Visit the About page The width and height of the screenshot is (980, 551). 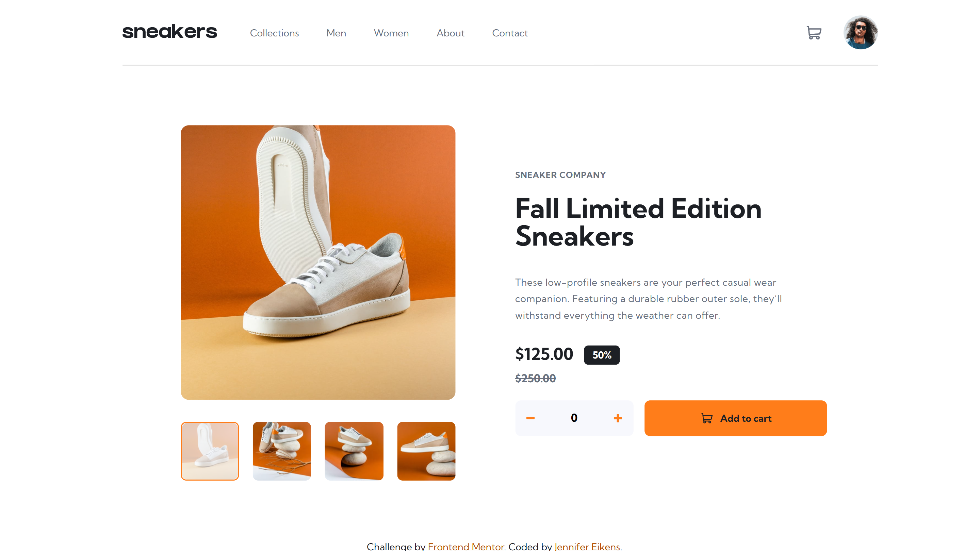[x=451, y=33]
